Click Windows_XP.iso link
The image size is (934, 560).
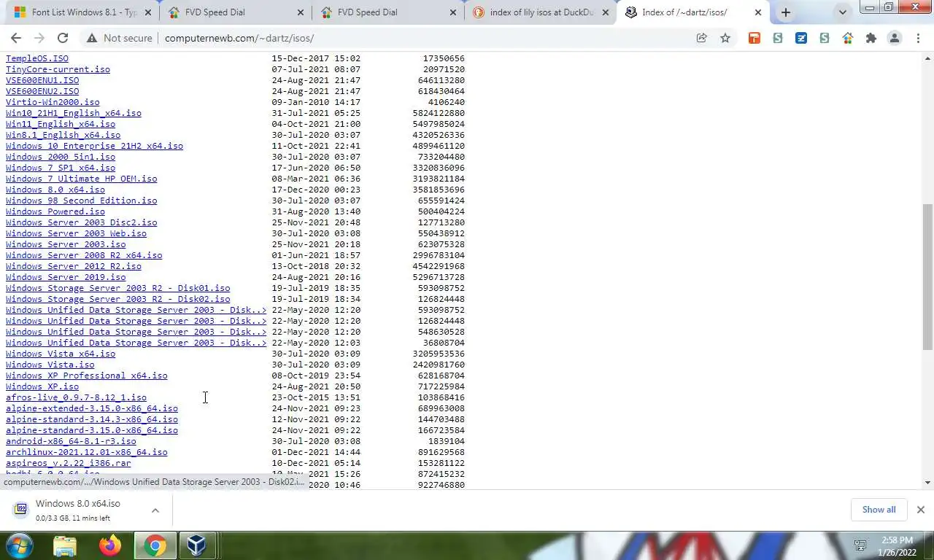click(x=42, y=386)
